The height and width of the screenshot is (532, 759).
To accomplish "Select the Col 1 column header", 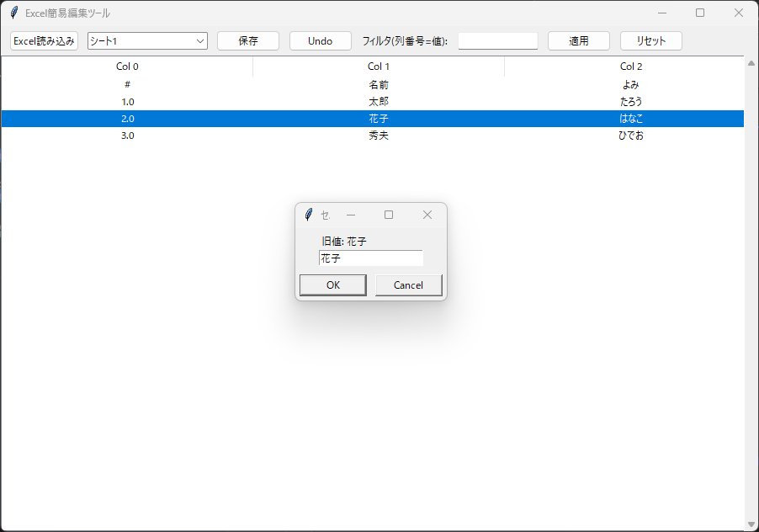I will [379, 66].
